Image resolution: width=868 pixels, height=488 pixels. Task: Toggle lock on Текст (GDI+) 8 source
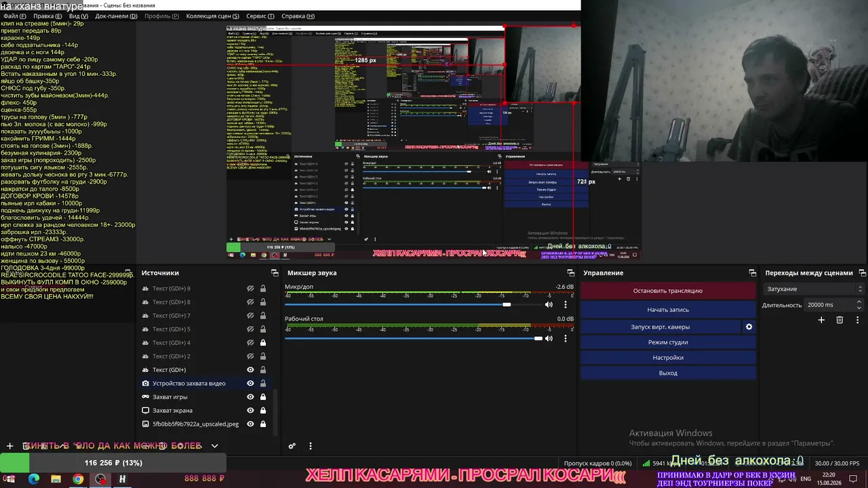[x=263, y=302]
